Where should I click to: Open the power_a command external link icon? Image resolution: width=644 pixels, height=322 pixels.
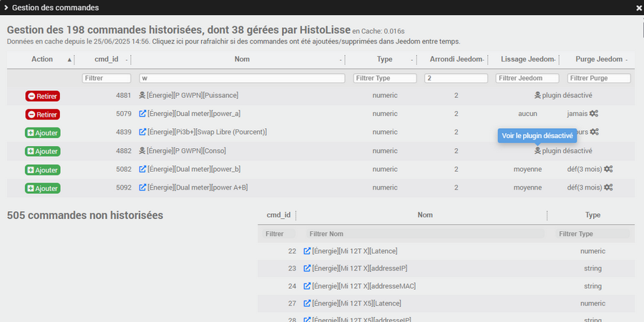pos(142,114)
